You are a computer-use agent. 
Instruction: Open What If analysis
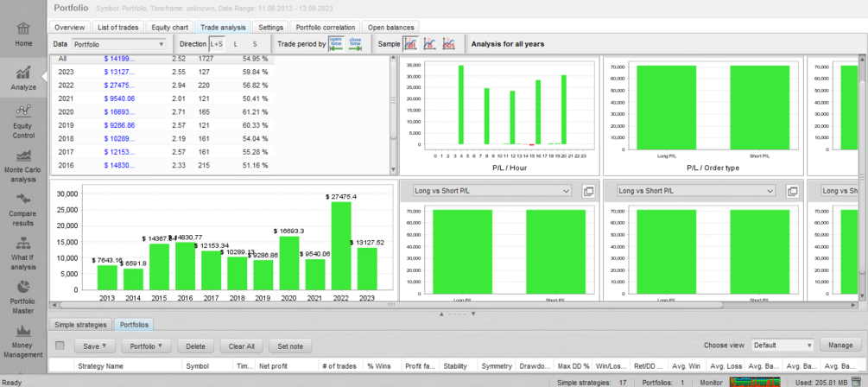[x=23, y=253]
